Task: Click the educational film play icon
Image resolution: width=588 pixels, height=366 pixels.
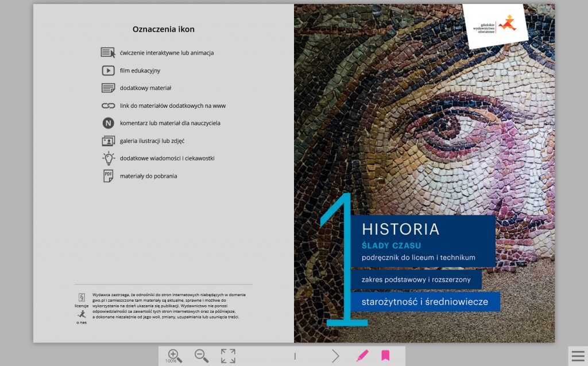Action: point(108,71)
